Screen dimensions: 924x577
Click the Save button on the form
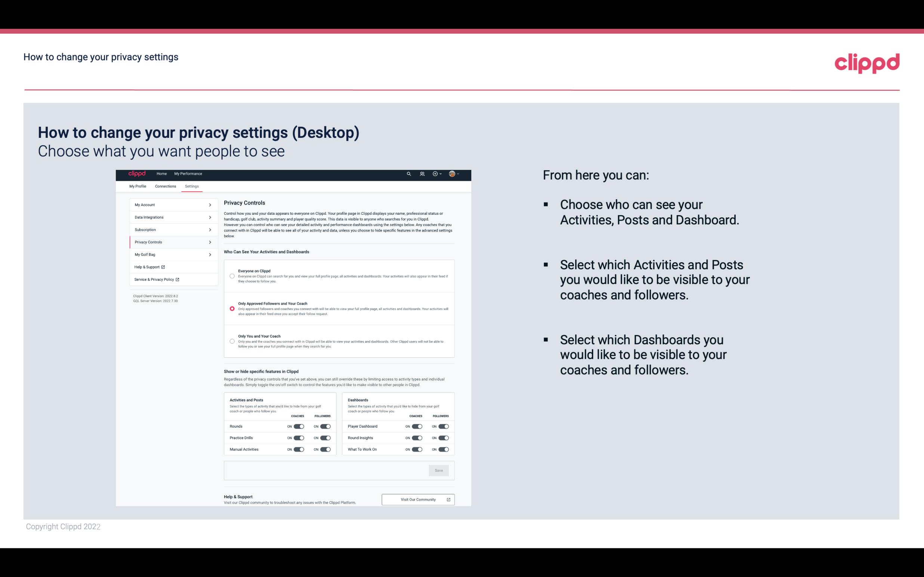[x=439, y=471]
